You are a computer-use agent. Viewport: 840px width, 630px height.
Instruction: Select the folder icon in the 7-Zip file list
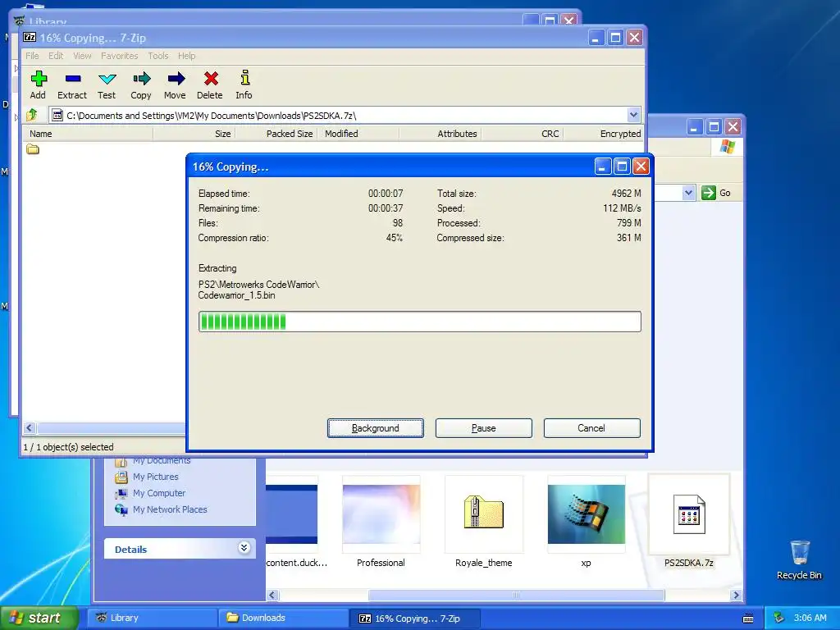pos(33,149)
